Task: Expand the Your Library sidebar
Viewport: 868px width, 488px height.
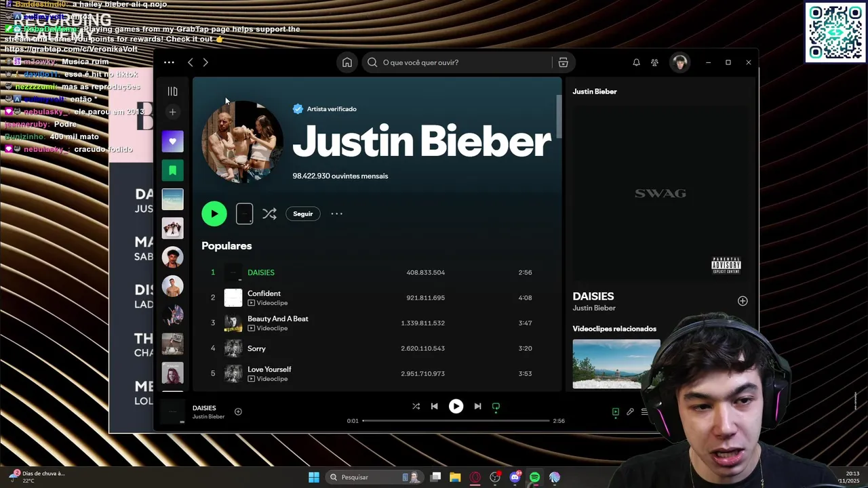Action: 172,91
